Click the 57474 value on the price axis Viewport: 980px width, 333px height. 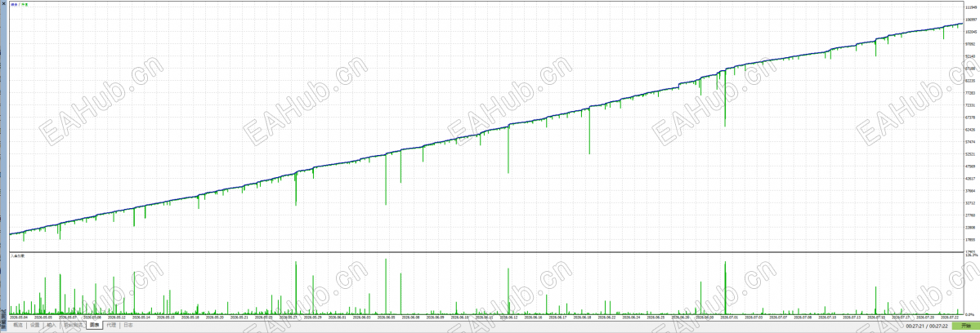tap(970, 141)
